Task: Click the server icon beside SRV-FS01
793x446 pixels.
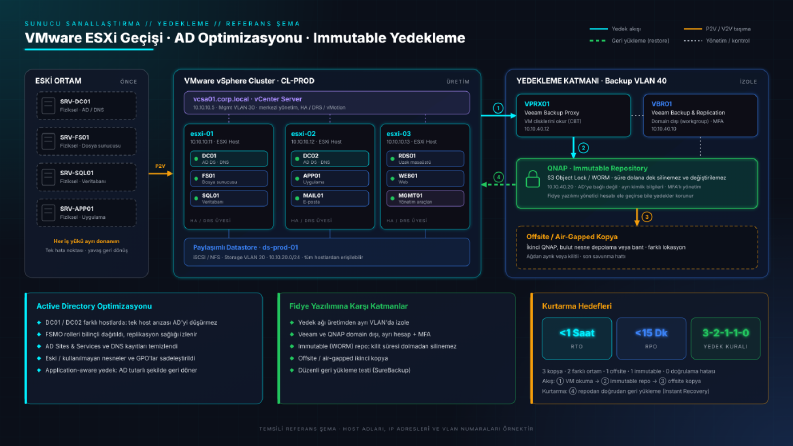Action: pyautogui.click(x=48, y=141)
